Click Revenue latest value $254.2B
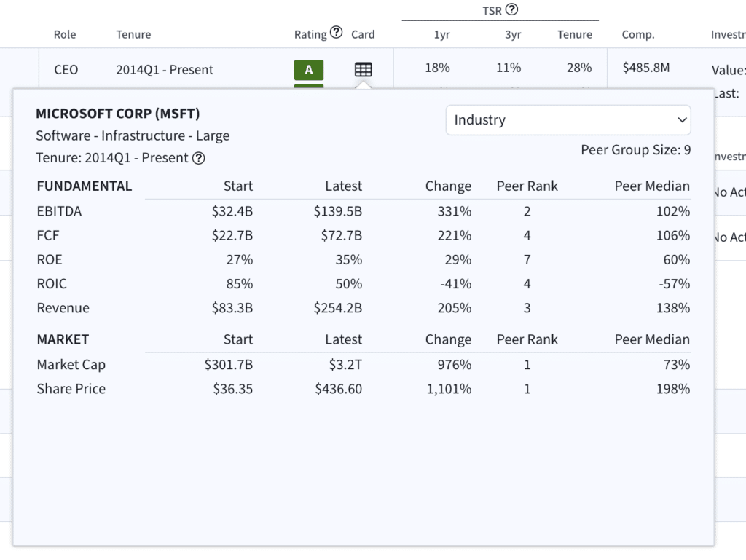Viewport: 746px width, 560px height. click(338, 308)
